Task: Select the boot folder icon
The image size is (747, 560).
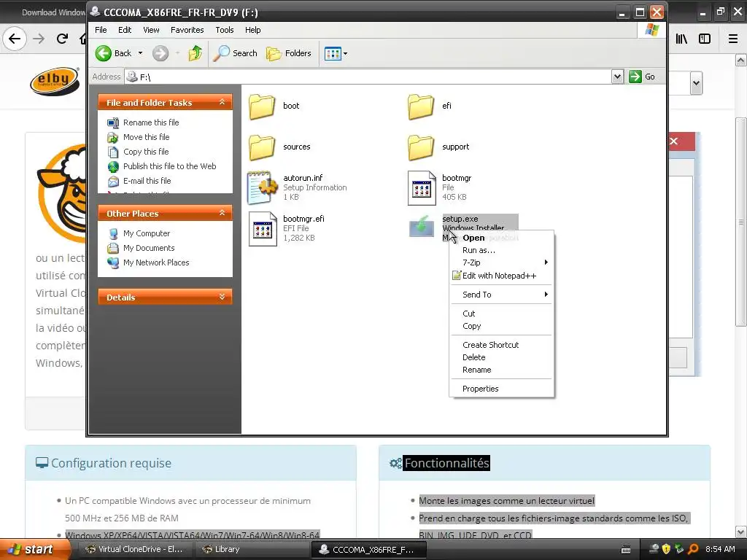Action: tap(262, 106)
